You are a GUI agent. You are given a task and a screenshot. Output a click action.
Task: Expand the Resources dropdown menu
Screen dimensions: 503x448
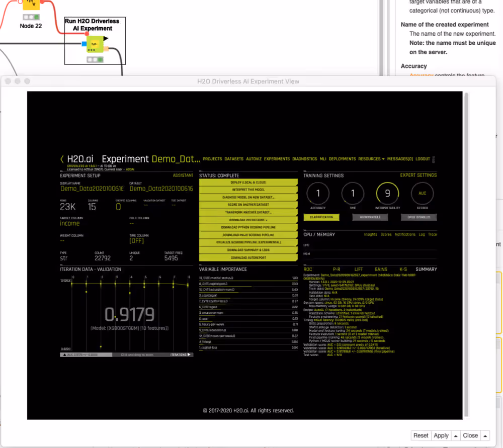point(371,159)
